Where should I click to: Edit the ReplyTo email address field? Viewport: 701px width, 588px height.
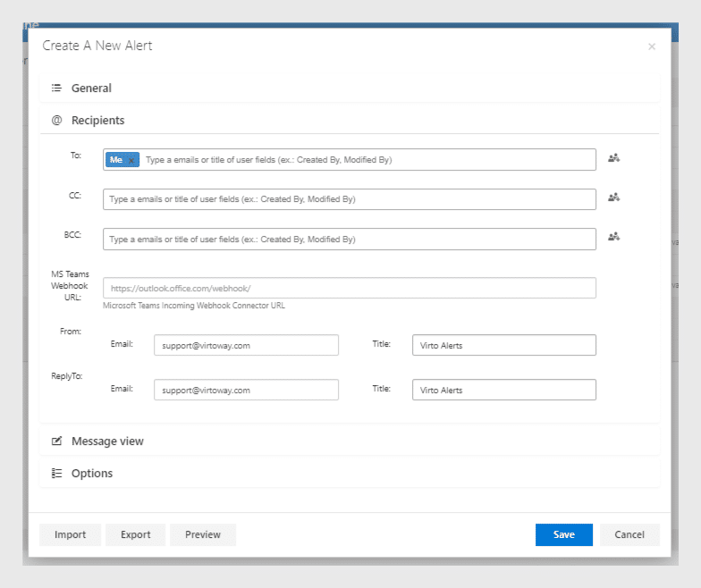[x=246, y=390]
